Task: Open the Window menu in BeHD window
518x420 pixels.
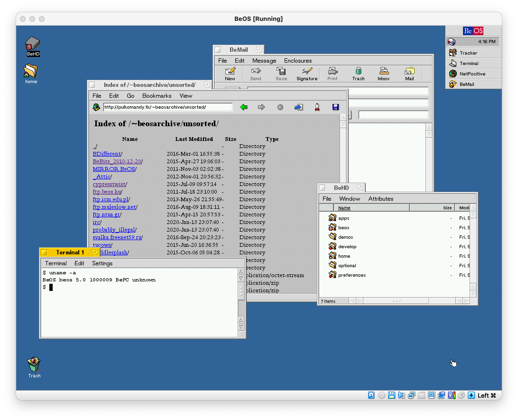Action: (x=350, y=199)
